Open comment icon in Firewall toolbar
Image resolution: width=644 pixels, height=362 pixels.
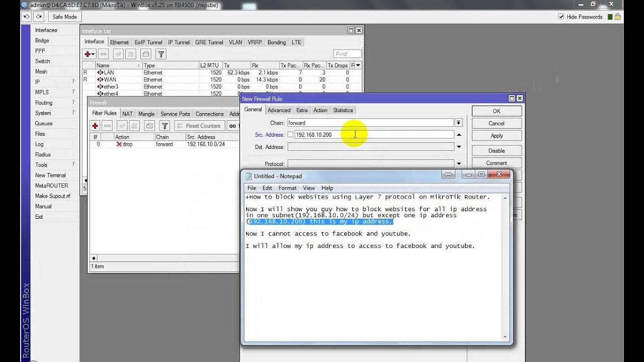149,126
